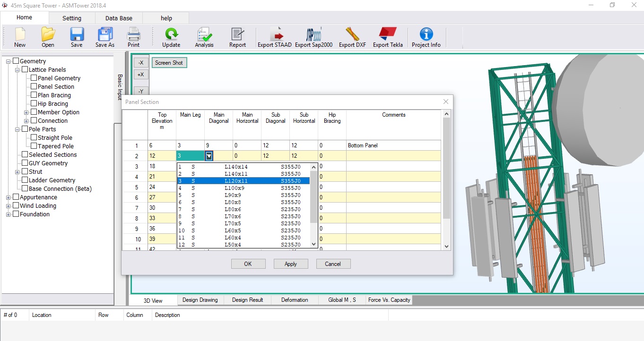Click the ASMTower app icon in title bar
Viewport: 644px width, 341px height.
(5, 5)
